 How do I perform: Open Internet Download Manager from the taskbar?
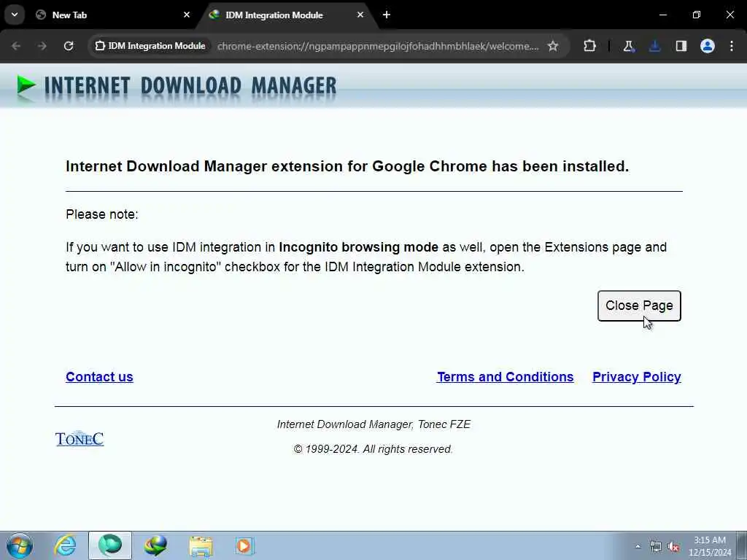click(156, 545)
